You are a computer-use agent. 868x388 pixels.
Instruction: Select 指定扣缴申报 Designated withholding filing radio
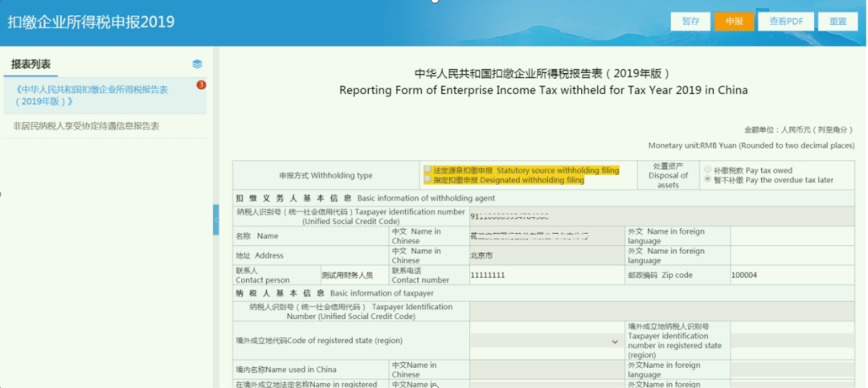tap(428, 179)
